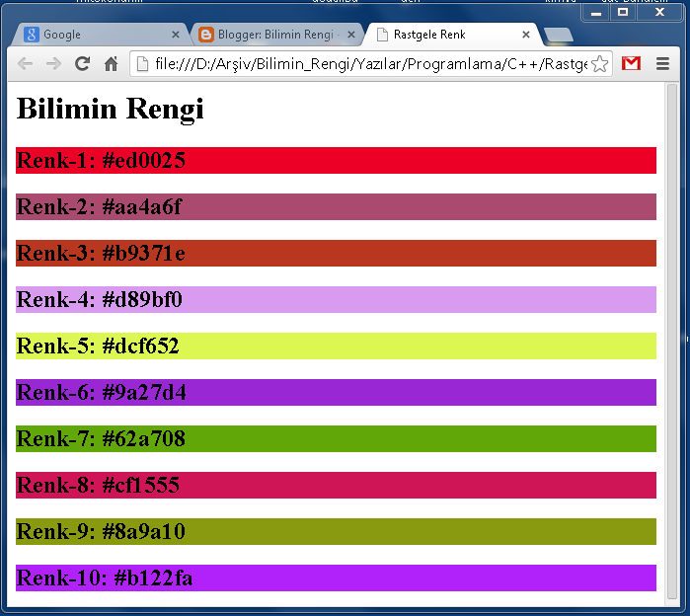
Task: Bookmark this page with the star icon
Action: click(x=599, y=64)
